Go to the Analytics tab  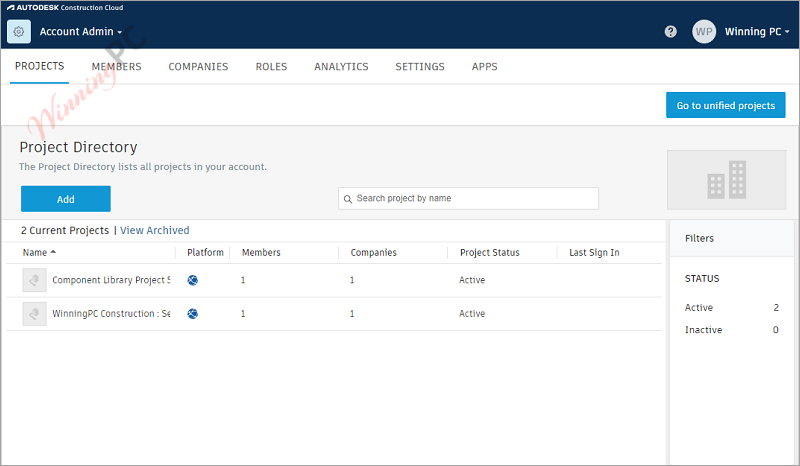(x=341, y=67)
